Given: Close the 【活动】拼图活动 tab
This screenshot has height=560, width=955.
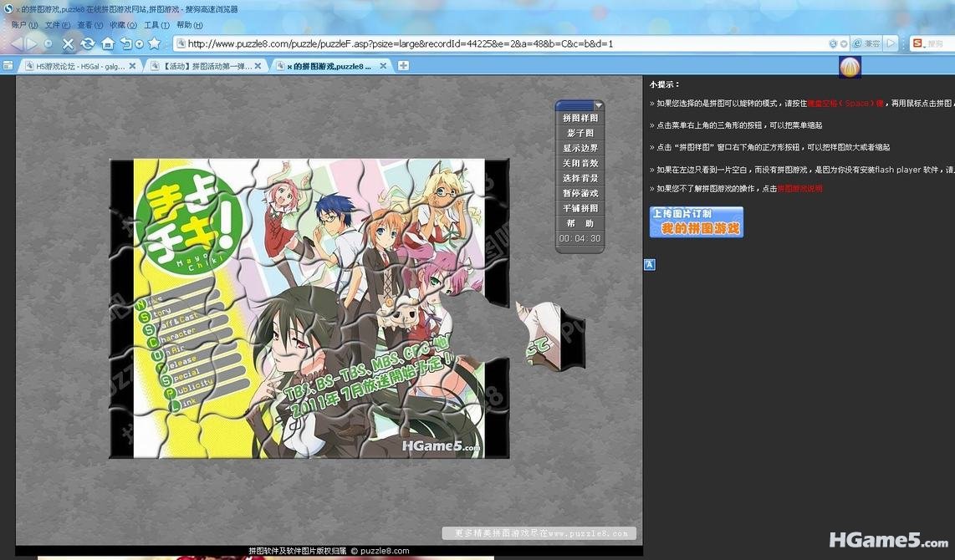Looking at the screenshot, I should coord(258,66).
